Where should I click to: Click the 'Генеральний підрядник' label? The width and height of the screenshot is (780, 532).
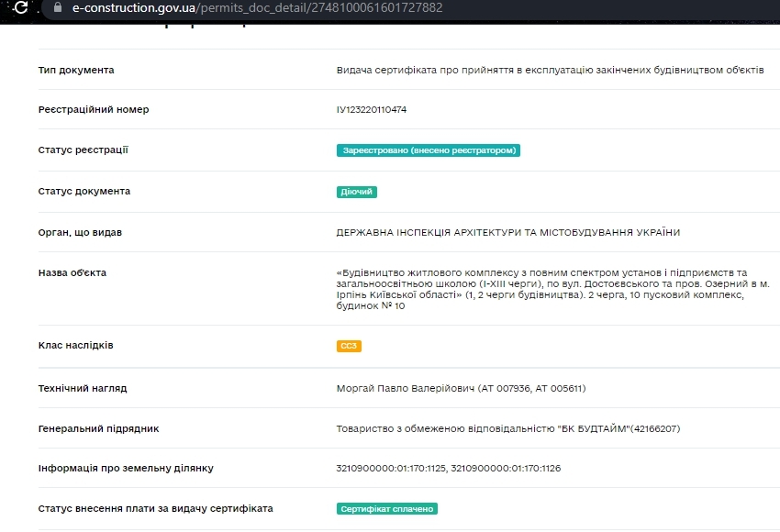tap(98, 428)
